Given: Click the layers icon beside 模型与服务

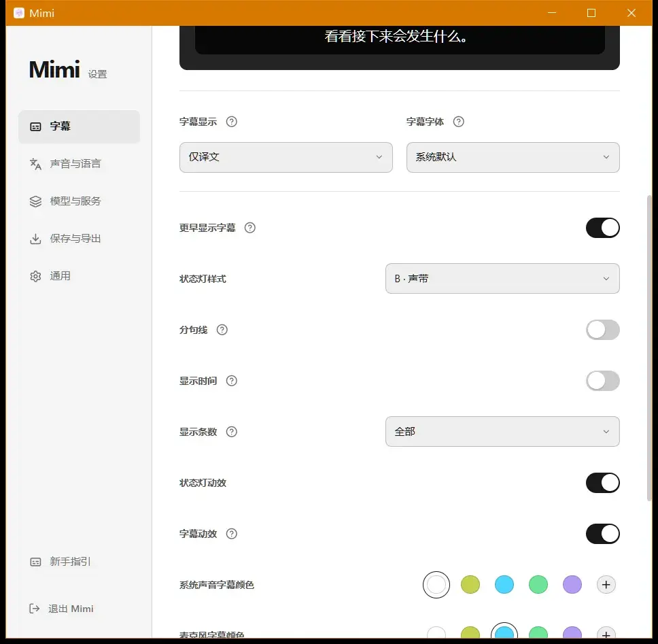Looking at the screenshot, I should coord(35,201).
